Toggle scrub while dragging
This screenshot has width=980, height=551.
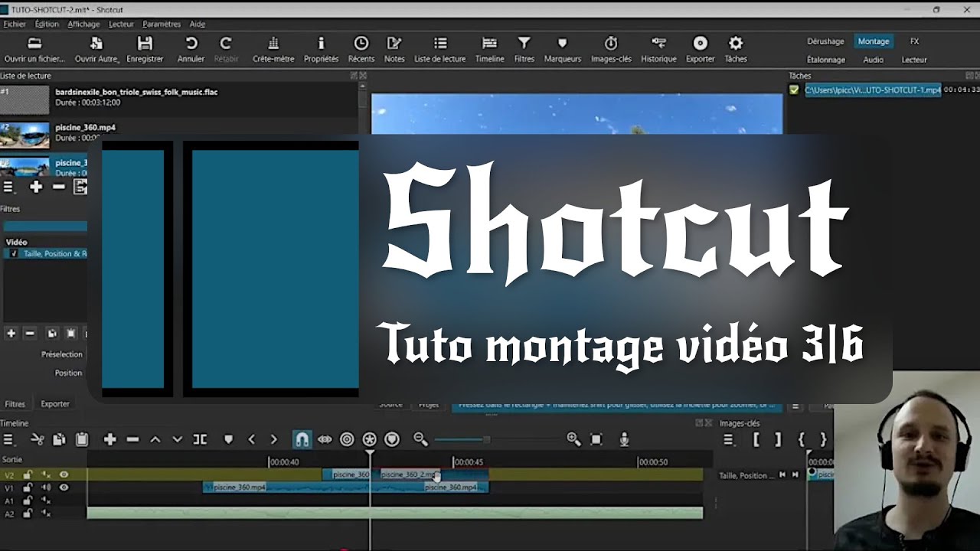(x=325, y=439)
